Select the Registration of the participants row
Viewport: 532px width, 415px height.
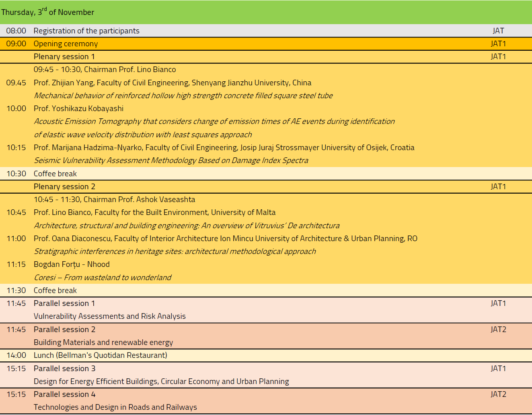pyautogui.click(x=86, y=31)
